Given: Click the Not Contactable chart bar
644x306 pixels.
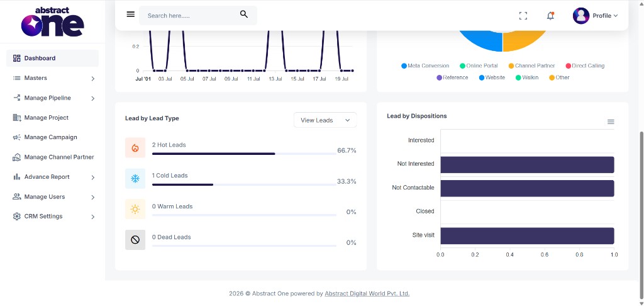Looking at the screenshot, I should click(x=528, y=188).
